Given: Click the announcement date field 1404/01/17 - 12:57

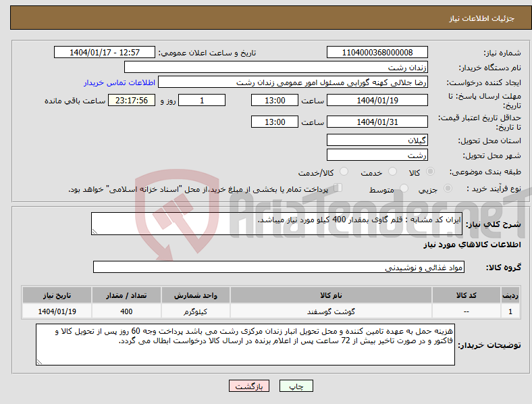Looking at the screenshot, I should pos(105,53).
